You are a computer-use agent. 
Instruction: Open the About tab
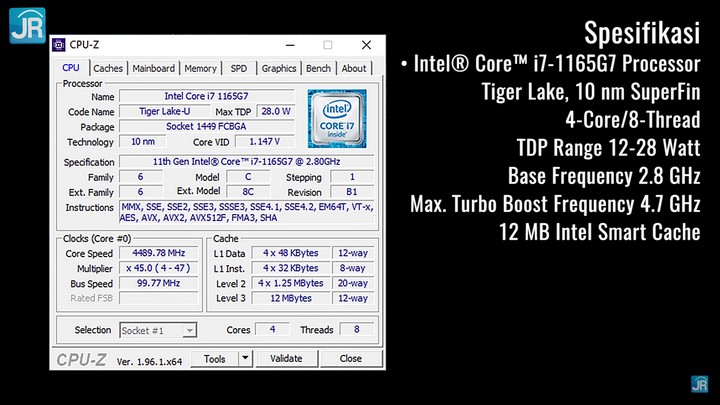[354, 68]
